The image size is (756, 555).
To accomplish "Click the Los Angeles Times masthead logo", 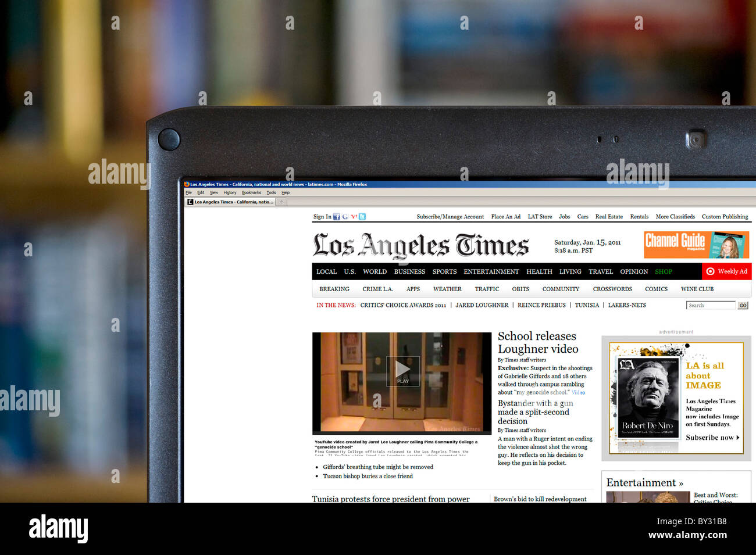I will pyautogui.click(x=421, y=246).
